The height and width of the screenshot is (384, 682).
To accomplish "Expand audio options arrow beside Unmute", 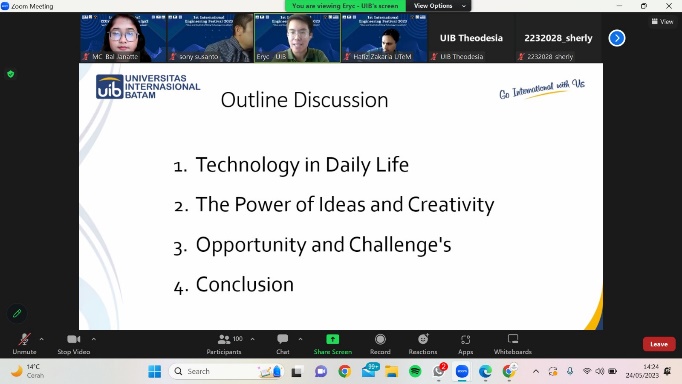I will [41, 339].
